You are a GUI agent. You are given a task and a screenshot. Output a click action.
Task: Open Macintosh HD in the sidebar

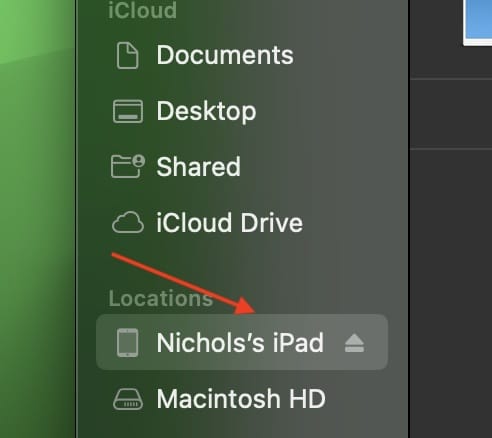(x=242, y=399)
